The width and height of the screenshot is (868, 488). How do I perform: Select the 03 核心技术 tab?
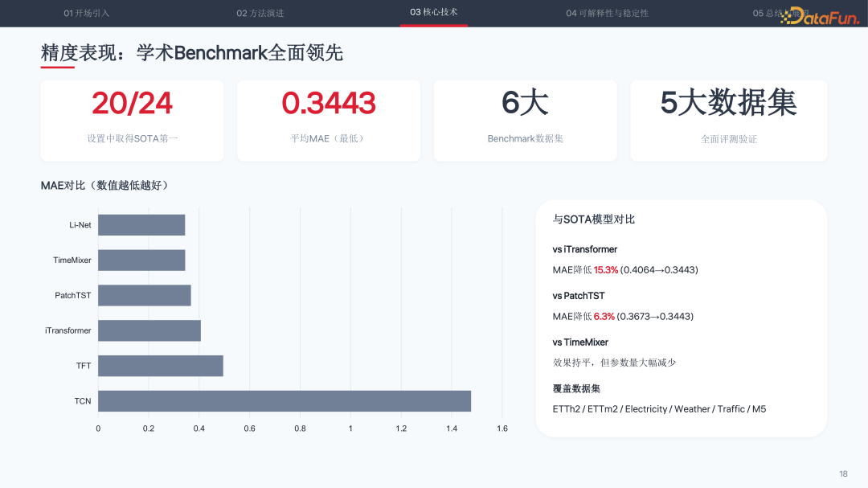434,12
